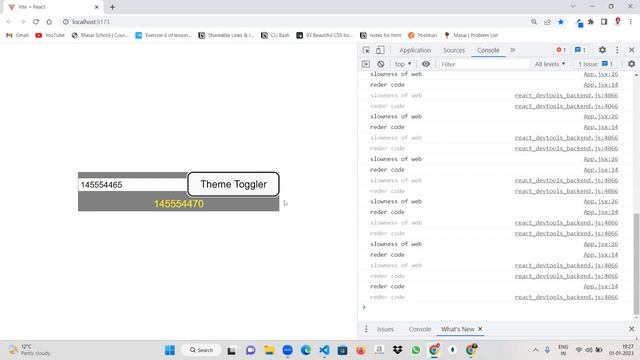Open the top JavaScript context dropdown
The height and width of the screenshot is (360, 640).
click(403, 64)
